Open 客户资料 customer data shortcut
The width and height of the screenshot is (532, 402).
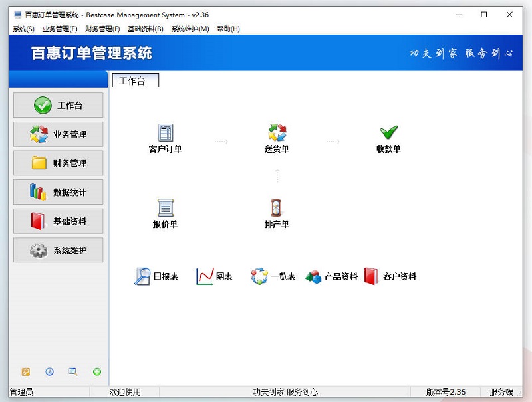(390, 276)
